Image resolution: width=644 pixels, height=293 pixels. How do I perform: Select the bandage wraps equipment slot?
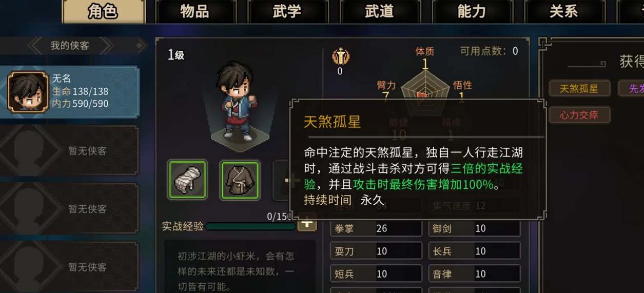click(x=187, y=180)
